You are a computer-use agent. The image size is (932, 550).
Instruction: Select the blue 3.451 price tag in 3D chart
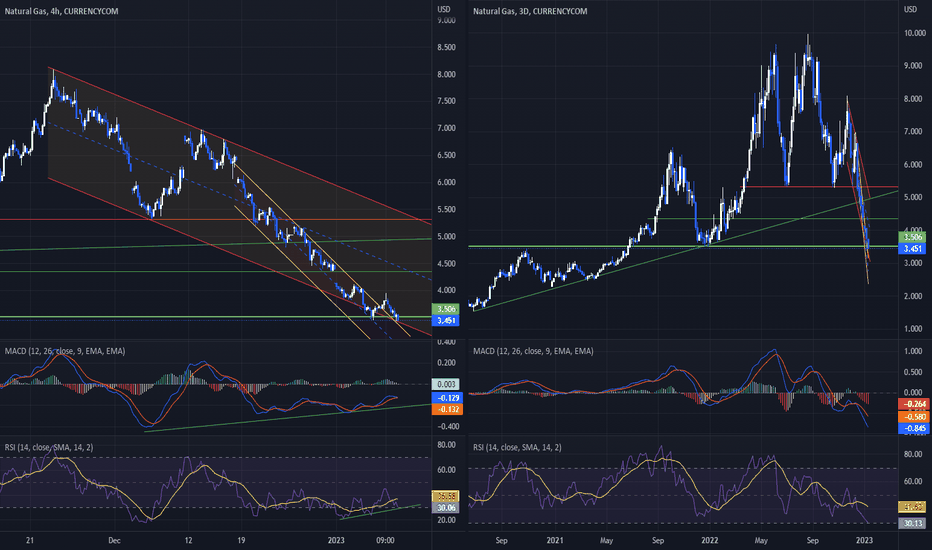pos(912,249)
